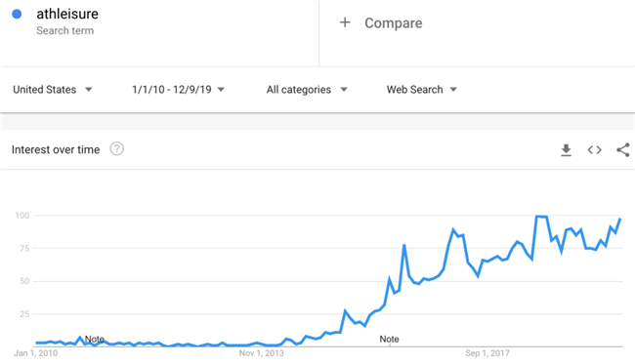Screen dimensions: 635x364
Task: Open embed code for the chart
Action: click(x=595, y=150)
